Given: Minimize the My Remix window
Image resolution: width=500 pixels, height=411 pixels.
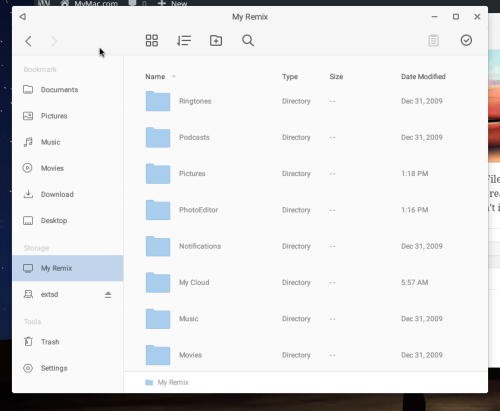Looking at the screenshot, I should (434, 17).
